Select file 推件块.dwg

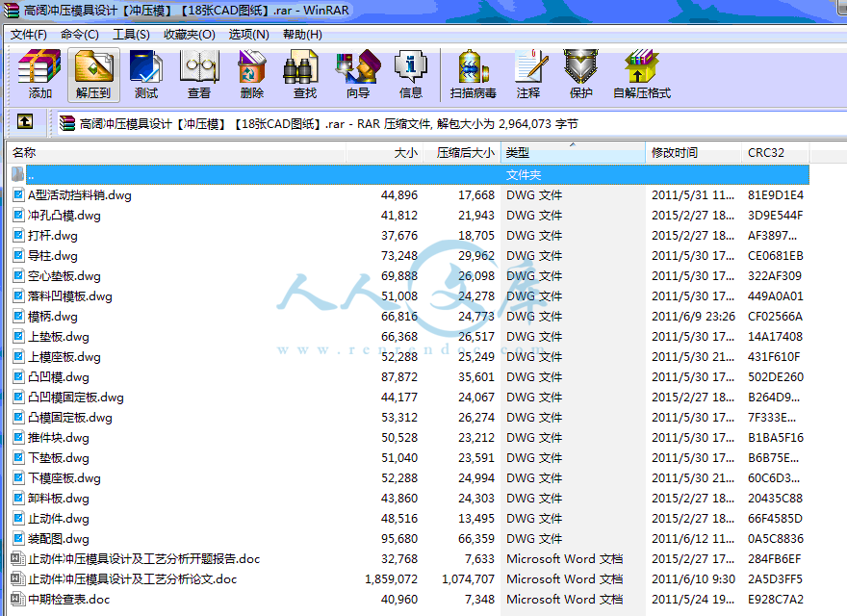pos(59,438)
